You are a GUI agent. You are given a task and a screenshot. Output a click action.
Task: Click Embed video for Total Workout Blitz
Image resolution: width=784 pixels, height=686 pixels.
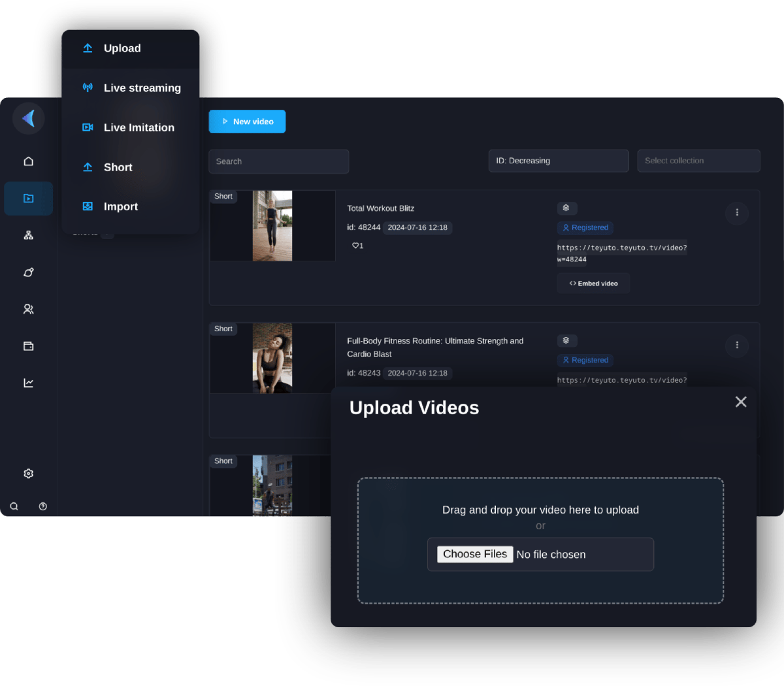click(x=593, y=283)
